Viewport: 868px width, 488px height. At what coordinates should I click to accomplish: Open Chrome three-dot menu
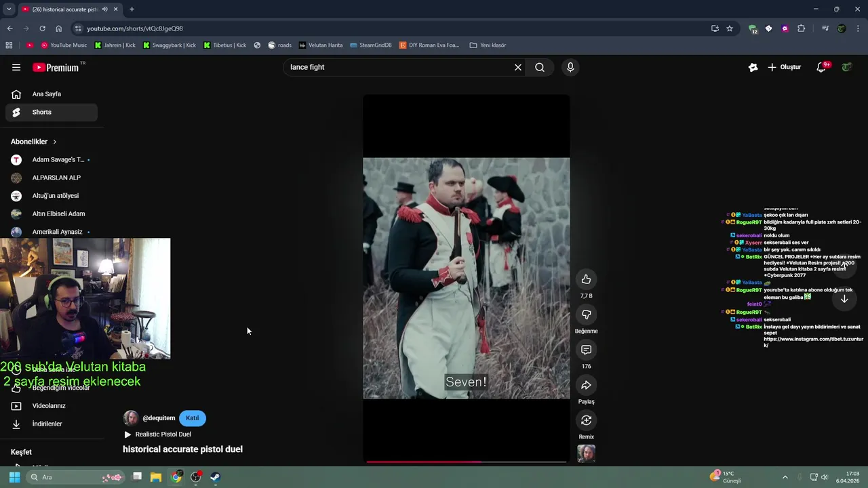click(859, 28)
